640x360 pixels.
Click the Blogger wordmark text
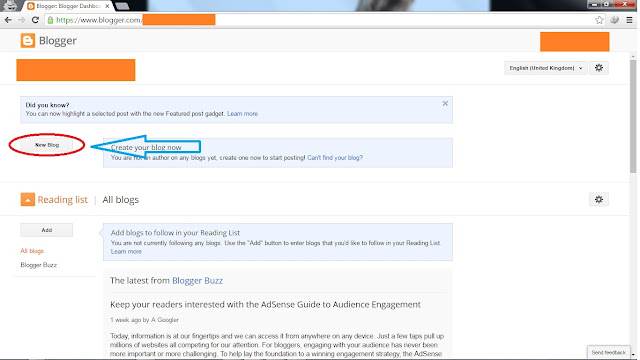(58, 41)
